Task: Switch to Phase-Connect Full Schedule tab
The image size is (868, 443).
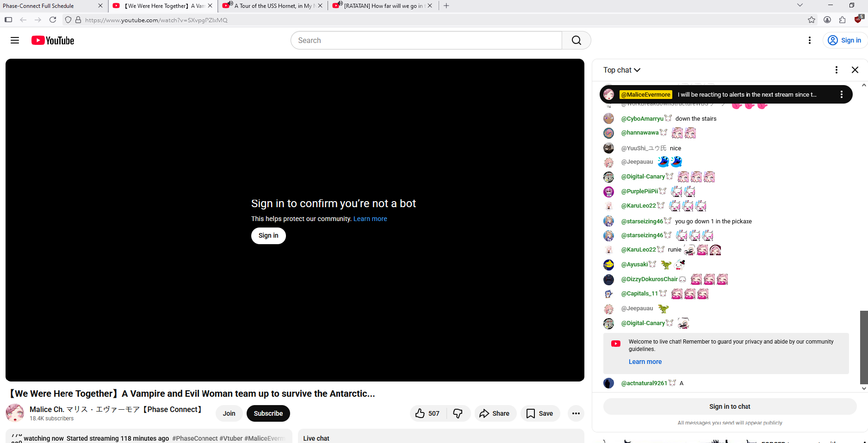Action: tap(49, 6)
